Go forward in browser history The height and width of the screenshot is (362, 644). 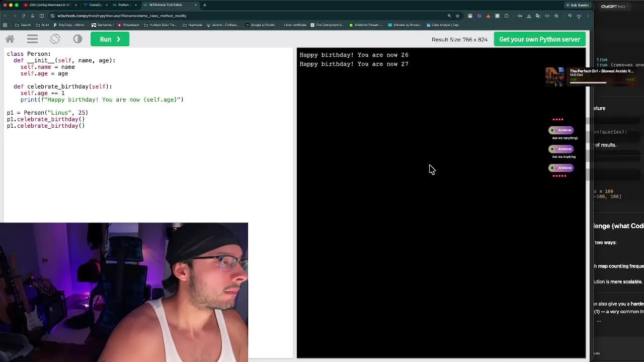(15, 16)
